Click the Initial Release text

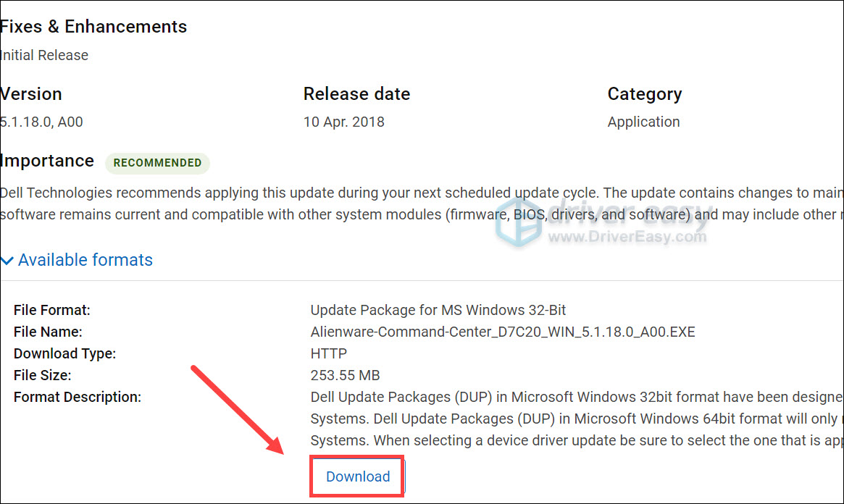tap(44, 55)
